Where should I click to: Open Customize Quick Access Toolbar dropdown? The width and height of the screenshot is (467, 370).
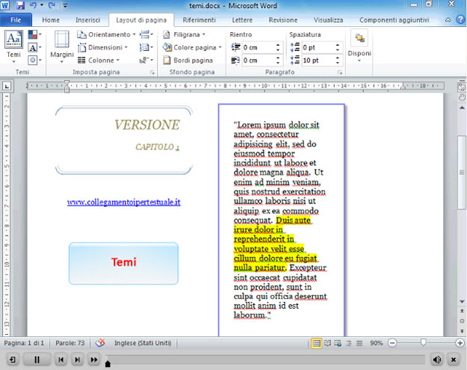65,6
